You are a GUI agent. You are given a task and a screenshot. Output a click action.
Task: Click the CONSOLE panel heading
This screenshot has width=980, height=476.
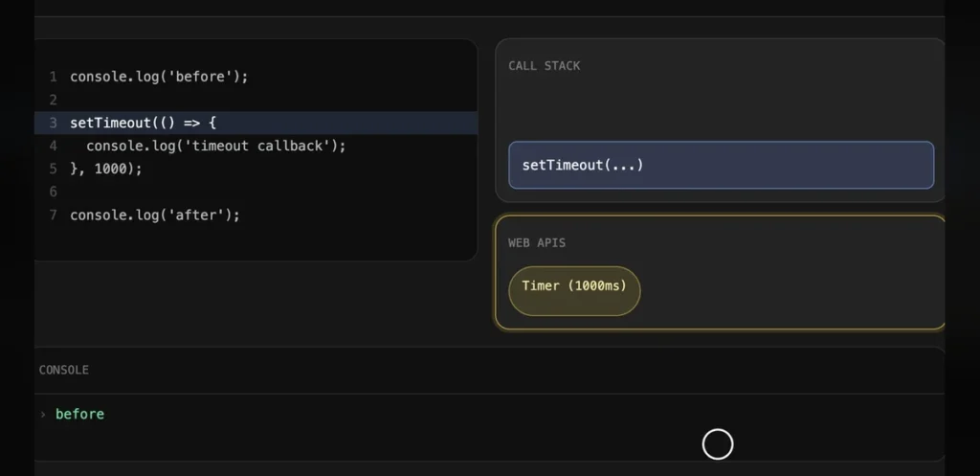click(x=64, y=370)
